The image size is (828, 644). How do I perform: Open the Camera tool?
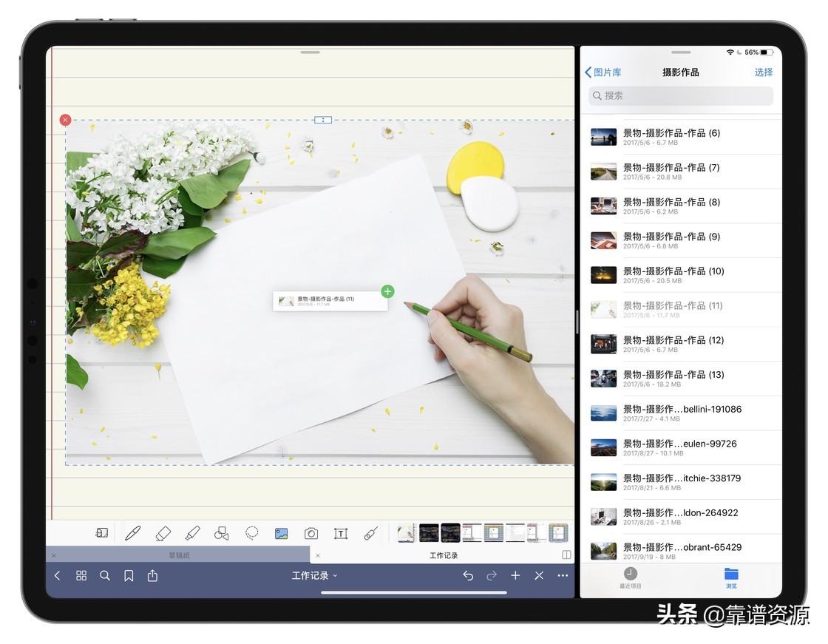click(311, 533)
